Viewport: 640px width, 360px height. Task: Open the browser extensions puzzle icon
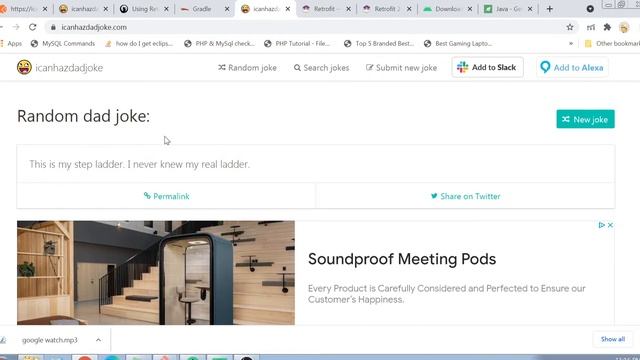[x=607, y=27]
